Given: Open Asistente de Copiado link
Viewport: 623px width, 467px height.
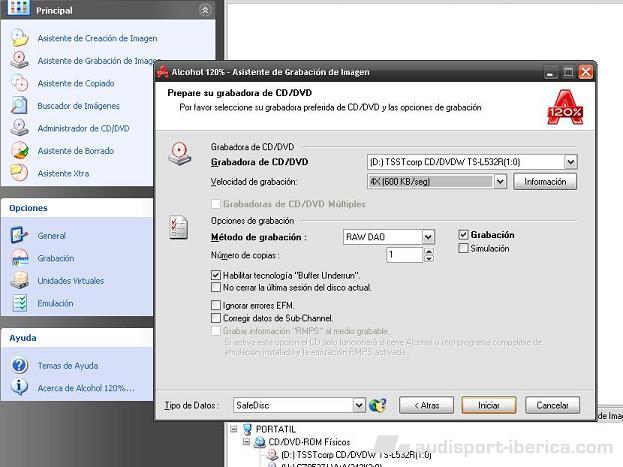Looking at the screenshot, I should click(76, 83).
